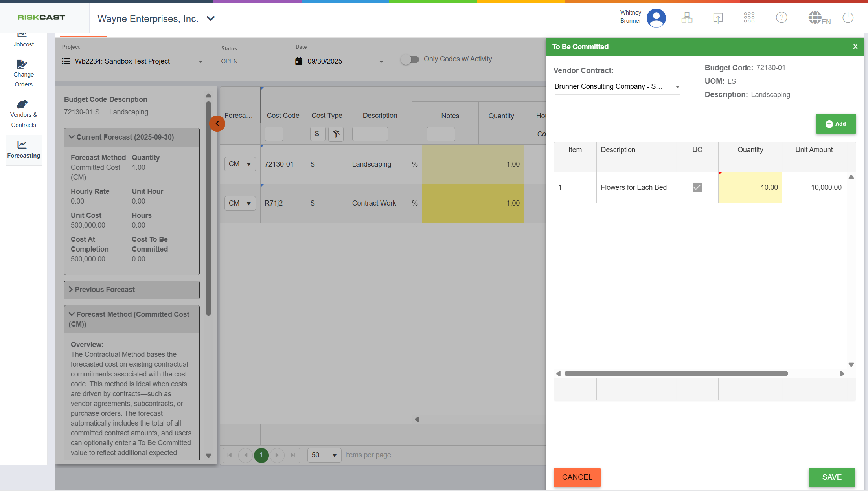Go to Vendors & Contracts section
868x492 pixels.
pyautogui.click(x=24, y=114)
